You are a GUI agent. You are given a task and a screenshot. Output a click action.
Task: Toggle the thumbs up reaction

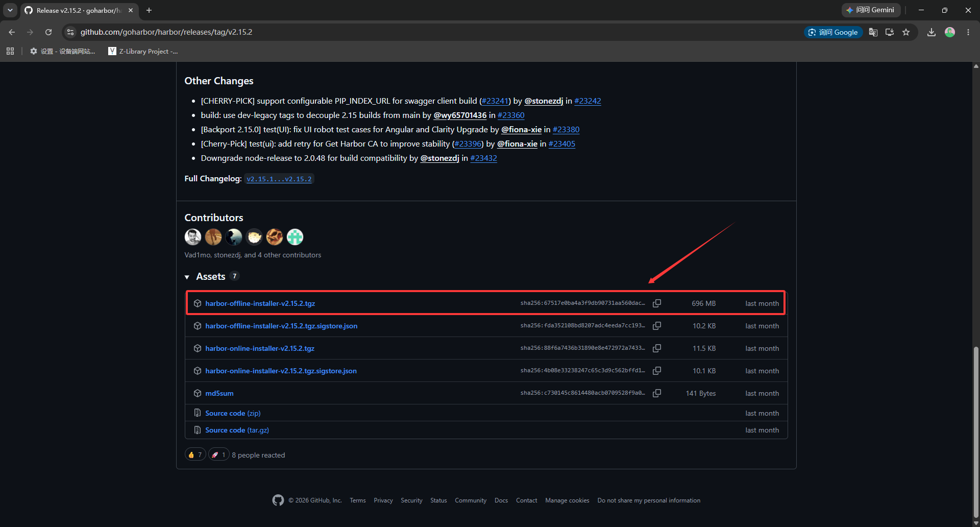pyautogui.click(x=195, y=454)
